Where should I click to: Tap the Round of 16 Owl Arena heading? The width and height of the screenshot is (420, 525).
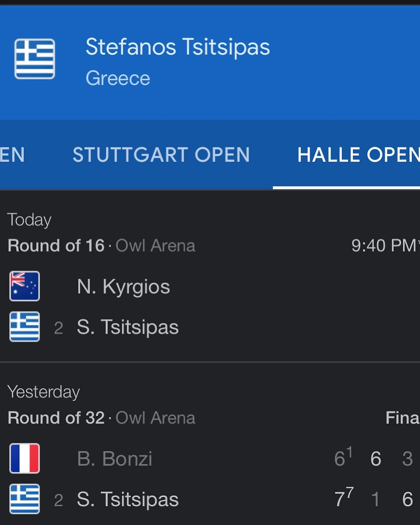point(101,246)
